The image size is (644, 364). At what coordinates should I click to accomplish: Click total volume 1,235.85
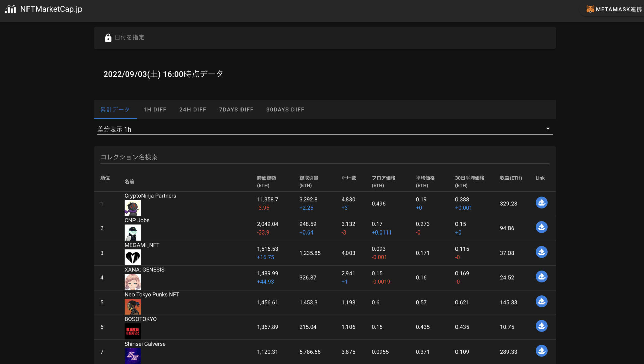click(x=310, y=253)
